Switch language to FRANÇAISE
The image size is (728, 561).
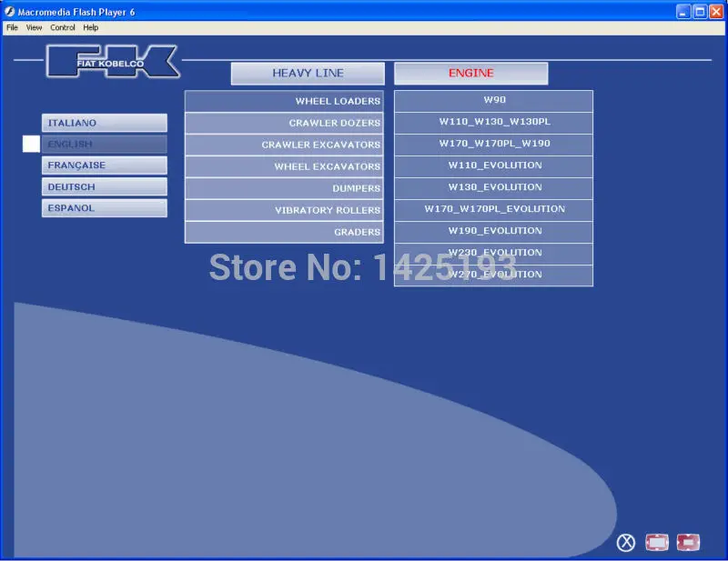(x=105, y=165)
